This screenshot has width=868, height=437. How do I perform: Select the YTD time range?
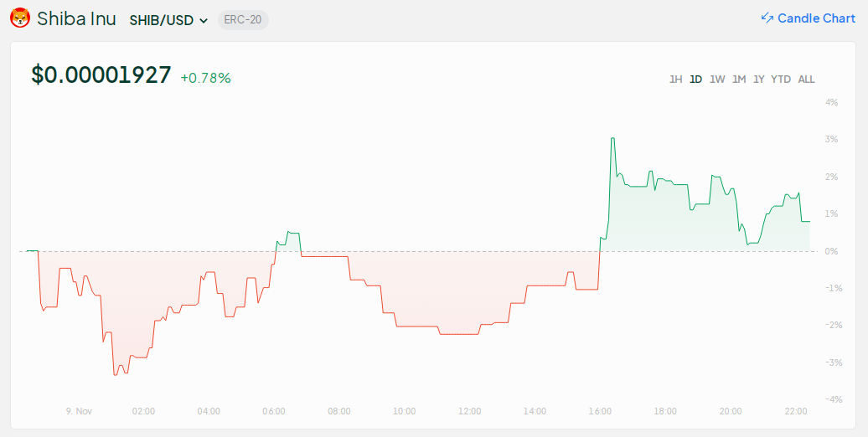pos(781,80)
